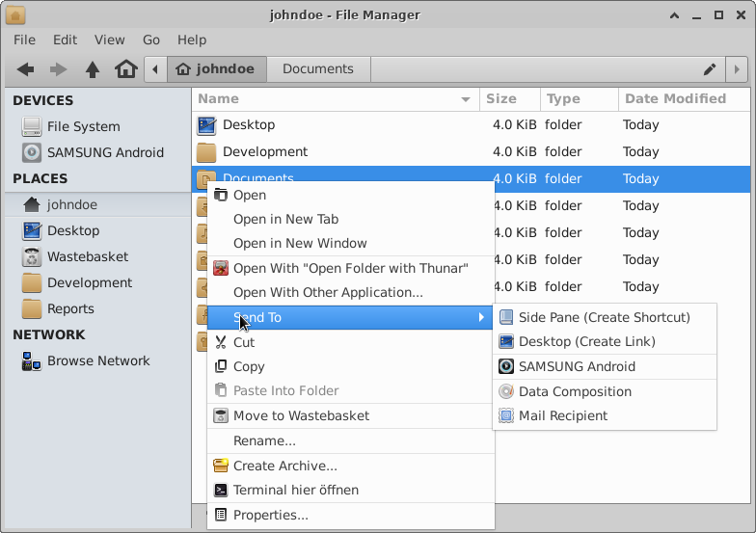Sort by the Date Modified column header

click(685, 99)
